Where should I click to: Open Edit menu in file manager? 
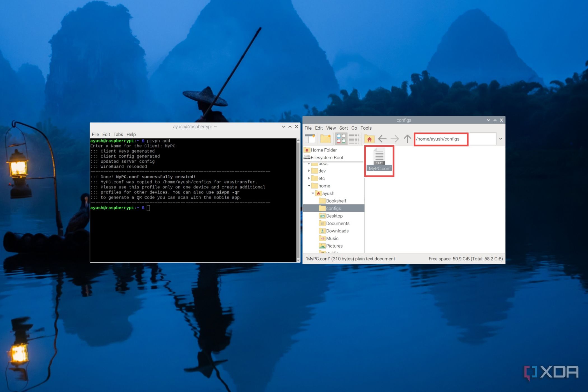(x=319, y=128)
